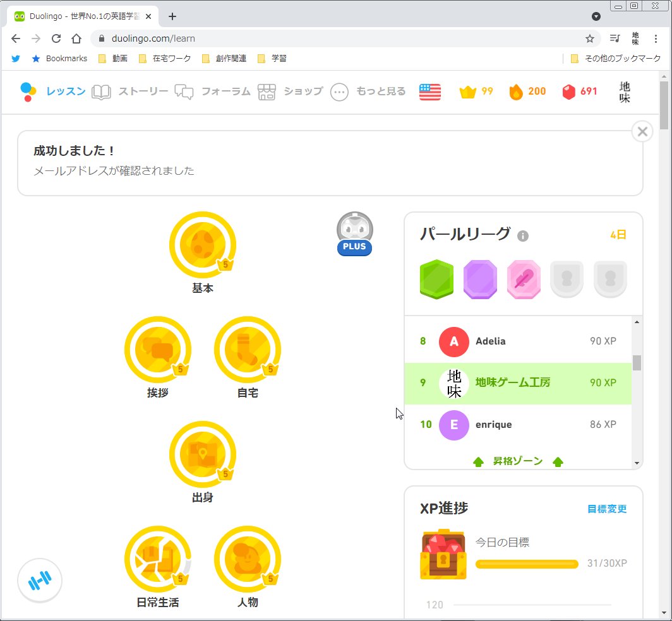
Task: Open 地味ゲーム工房 leaderboard row
Action: click(518, 383)
